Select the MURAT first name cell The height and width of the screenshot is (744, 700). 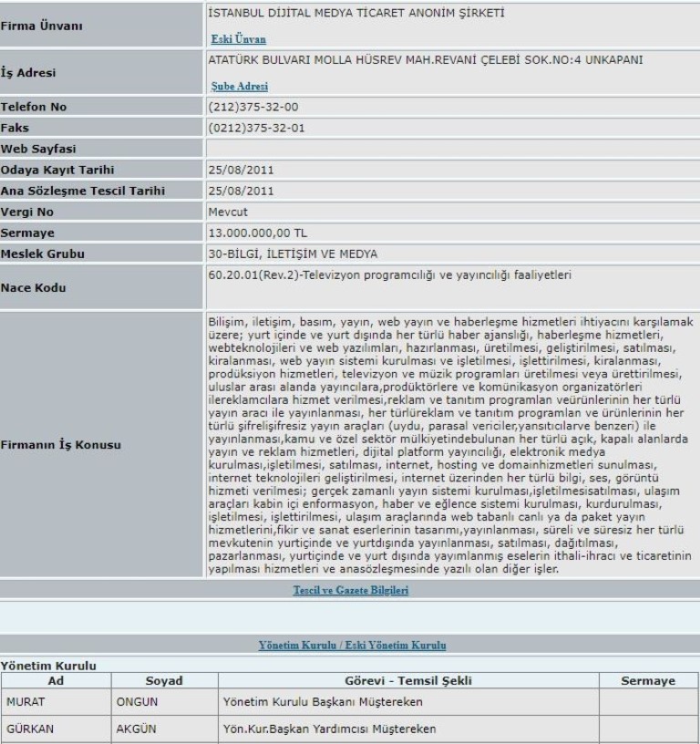(x=24, y=705)
